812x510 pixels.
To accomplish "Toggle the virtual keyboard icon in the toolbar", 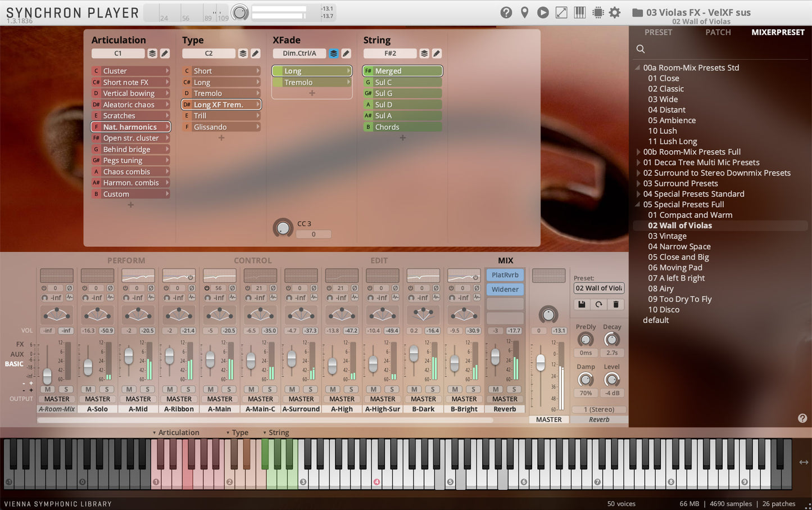I will click(x=579, y=12).
